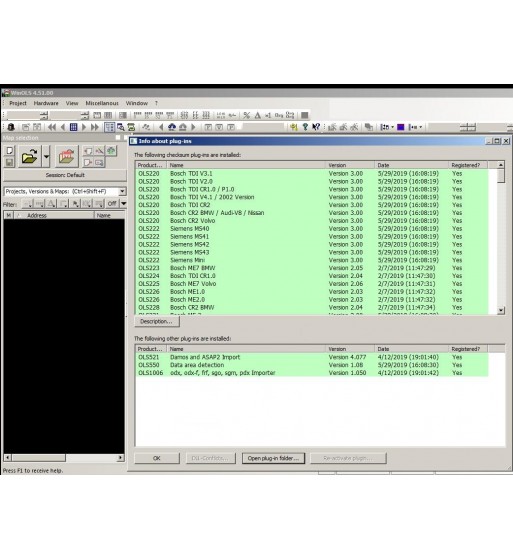Screen dimensions: 513x559
Task: Click the green printer-like icon in toolbar
Action: [x=131, y=127]
